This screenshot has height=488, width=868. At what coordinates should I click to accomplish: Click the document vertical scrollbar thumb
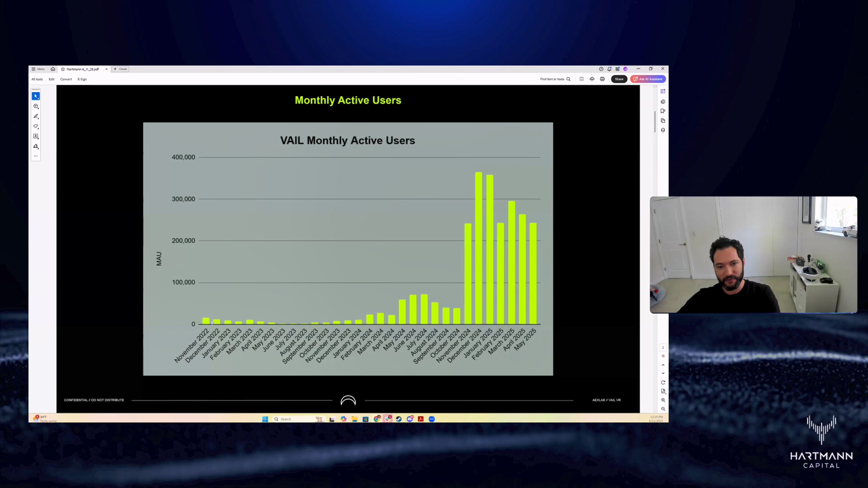coord(655,121)
